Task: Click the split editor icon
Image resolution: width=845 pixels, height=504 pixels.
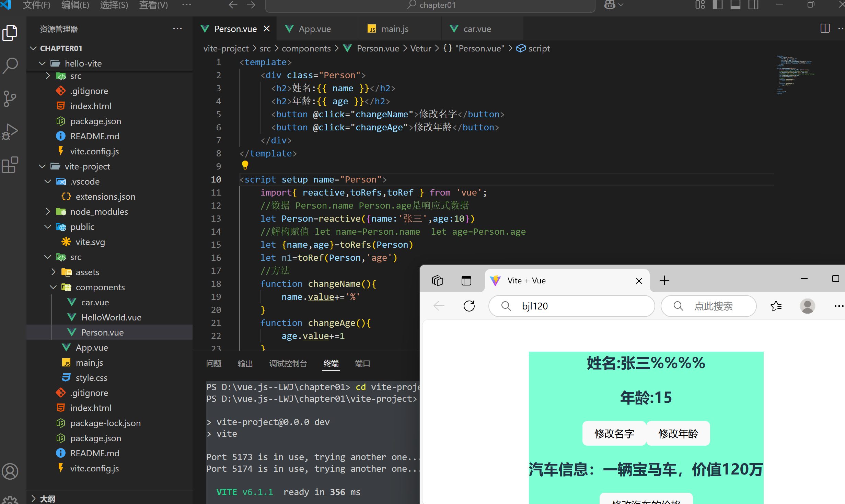Action: (825, 28)
